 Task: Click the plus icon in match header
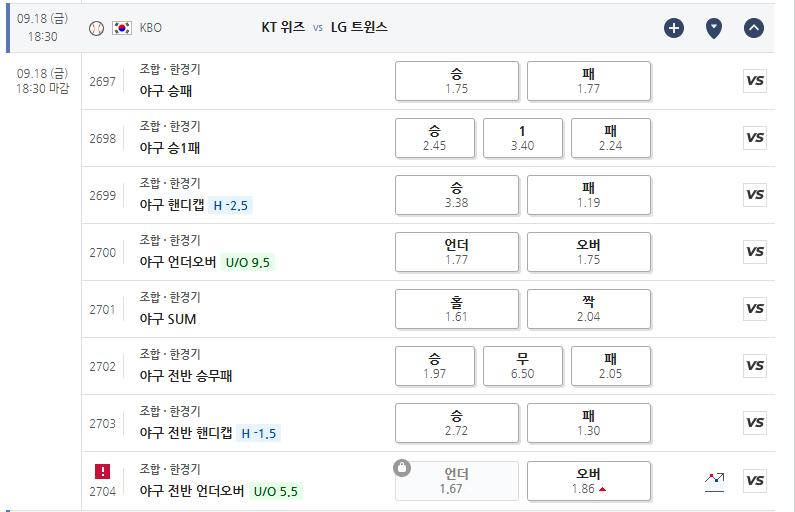pos(674,28)
